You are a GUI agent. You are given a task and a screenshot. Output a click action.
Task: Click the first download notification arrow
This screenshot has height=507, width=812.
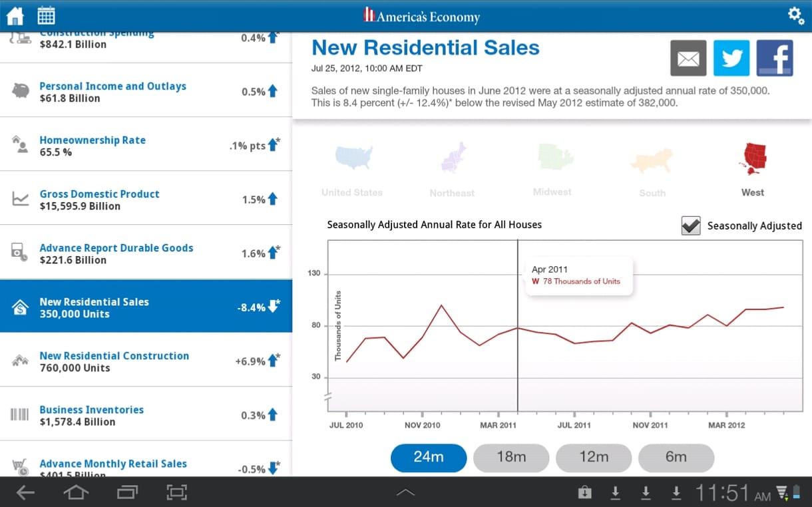click(616, 492)
